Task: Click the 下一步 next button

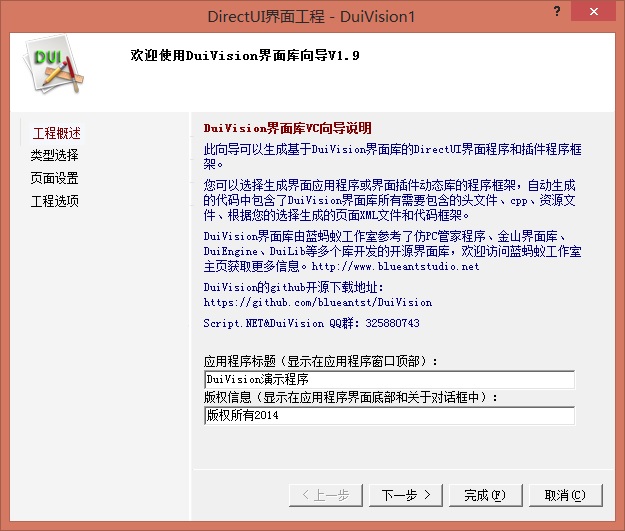Action: (406, 495)
